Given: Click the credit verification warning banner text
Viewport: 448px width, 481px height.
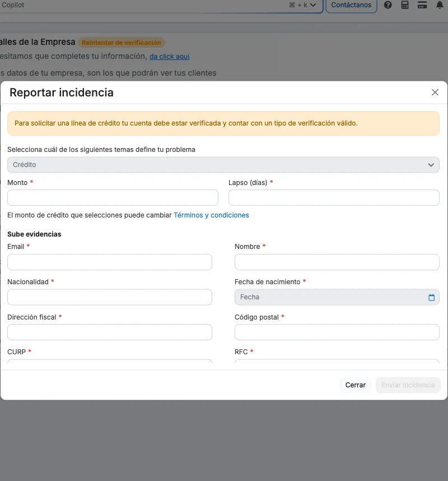Looking at the screenshot, I should point(186,123).
